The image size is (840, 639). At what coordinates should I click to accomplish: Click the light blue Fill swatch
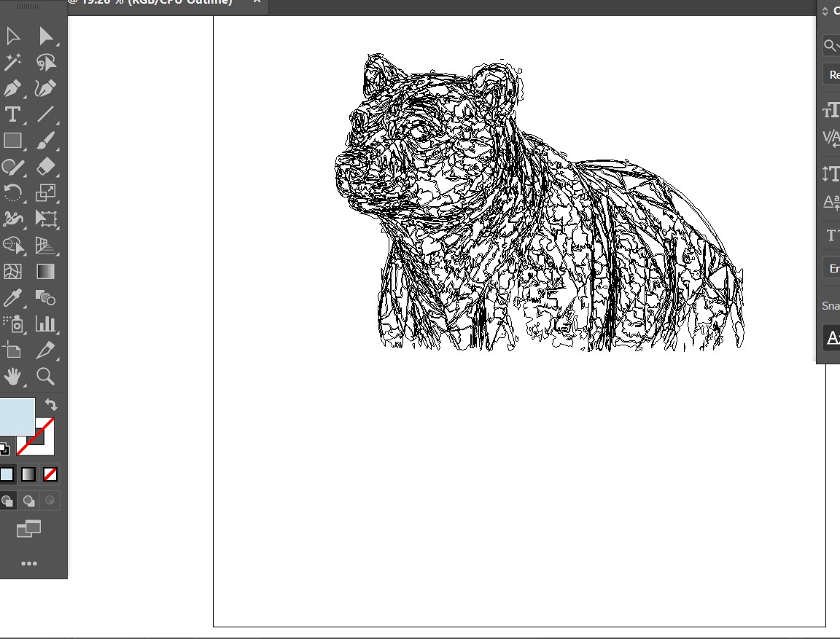click(16, 416)
